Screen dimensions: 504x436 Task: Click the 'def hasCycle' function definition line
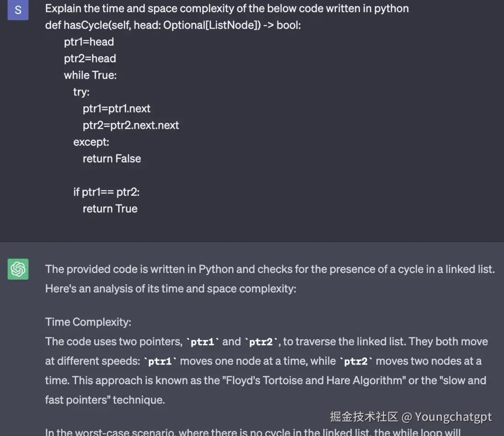coord(173,25)
